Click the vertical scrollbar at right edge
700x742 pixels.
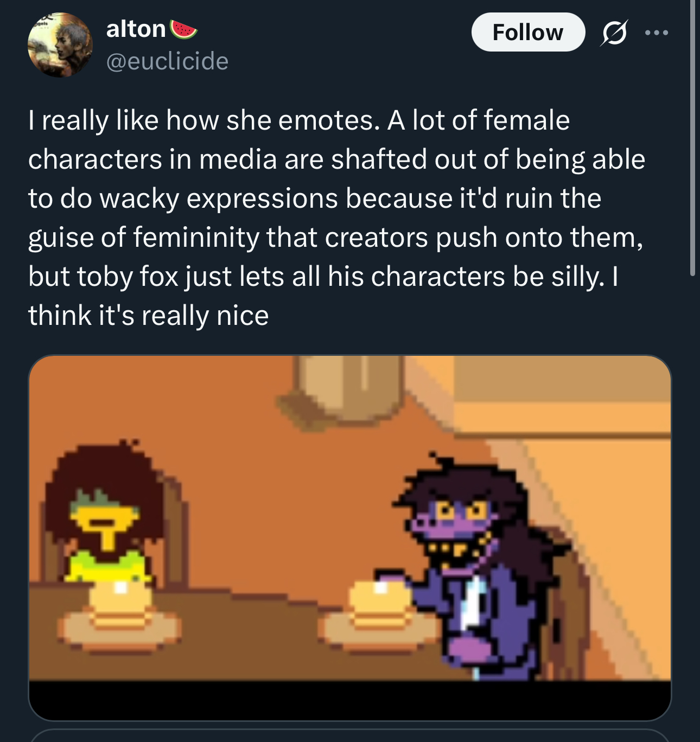point(692,138)
